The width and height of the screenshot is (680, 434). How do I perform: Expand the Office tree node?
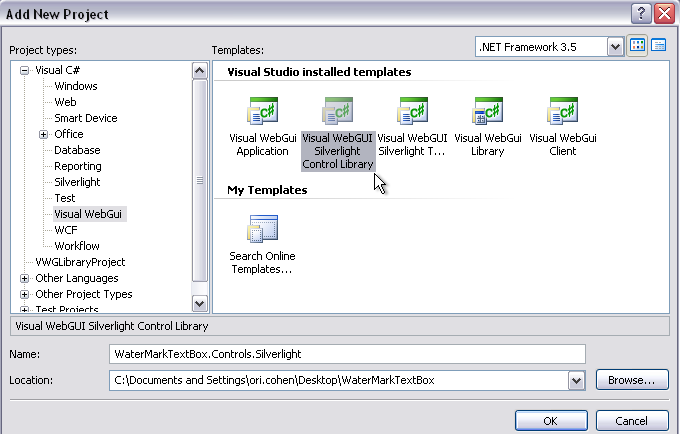(43, 134)
